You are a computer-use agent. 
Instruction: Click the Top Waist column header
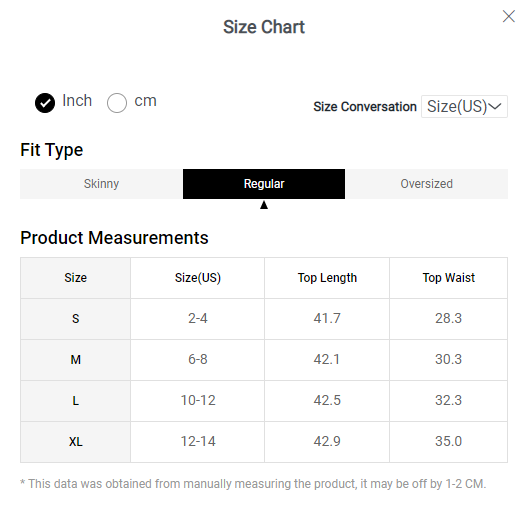tap(449, 278)
